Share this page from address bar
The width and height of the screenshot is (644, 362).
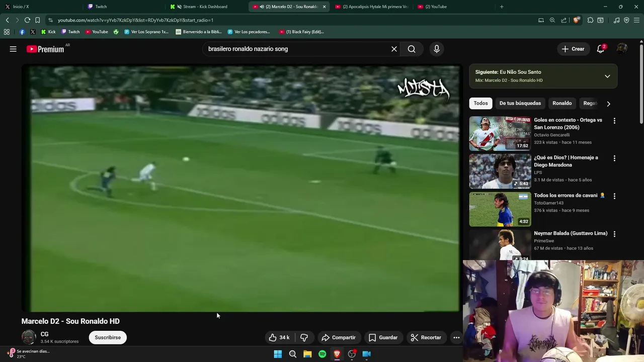click(x=564, y=20)
